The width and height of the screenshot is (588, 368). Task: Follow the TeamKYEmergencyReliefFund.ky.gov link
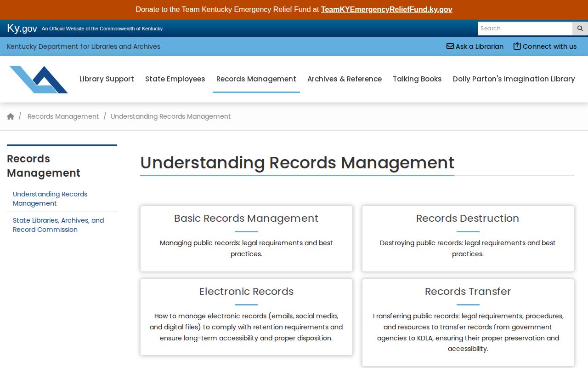tap(387, 9)
